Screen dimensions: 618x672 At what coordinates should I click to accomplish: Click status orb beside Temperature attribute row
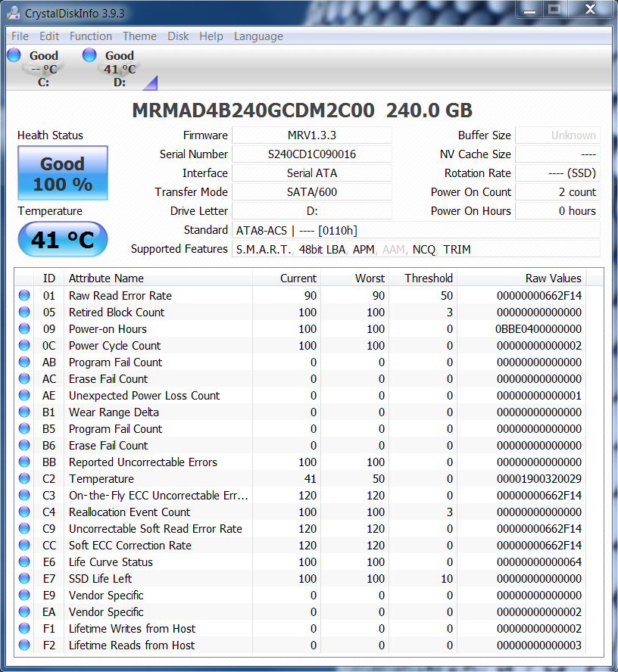click(x=24, y=479)
